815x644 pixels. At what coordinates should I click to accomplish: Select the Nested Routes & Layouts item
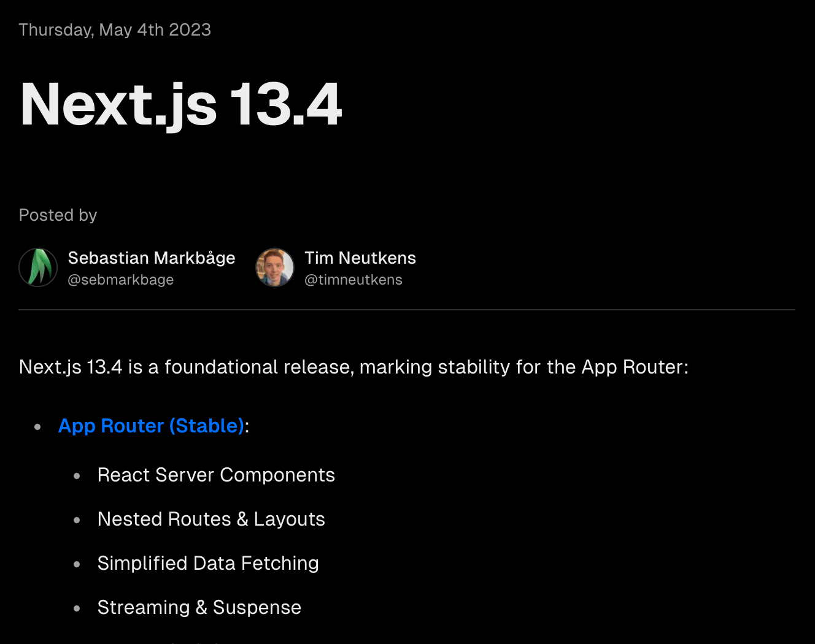click(211, 519)
